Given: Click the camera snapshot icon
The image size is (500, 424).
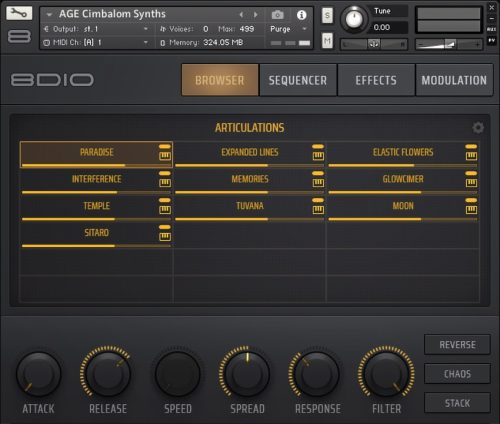Looking at the screenshot, I should [x=277, y=15].
